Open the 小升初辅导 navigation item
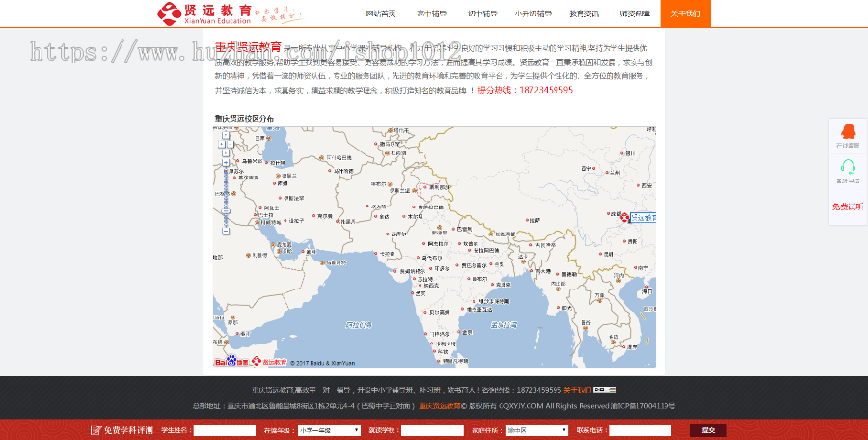Image resolution: width=868 pixels, height=440 pixels. (x=533, y=14)
